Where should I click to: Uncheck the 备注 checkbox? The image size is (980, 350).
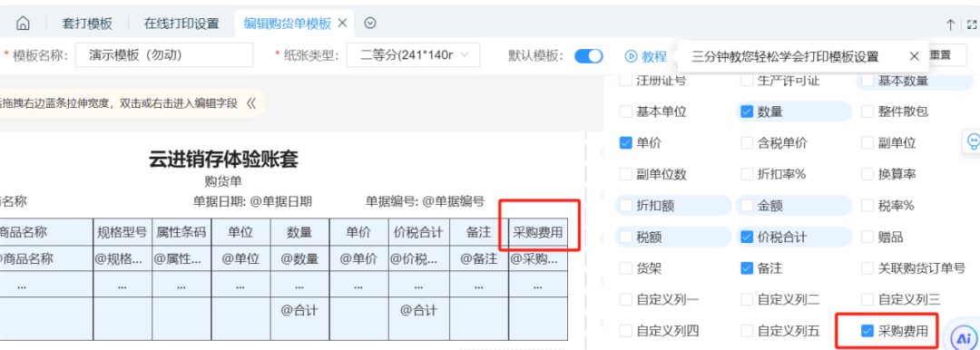click(747, 268)
